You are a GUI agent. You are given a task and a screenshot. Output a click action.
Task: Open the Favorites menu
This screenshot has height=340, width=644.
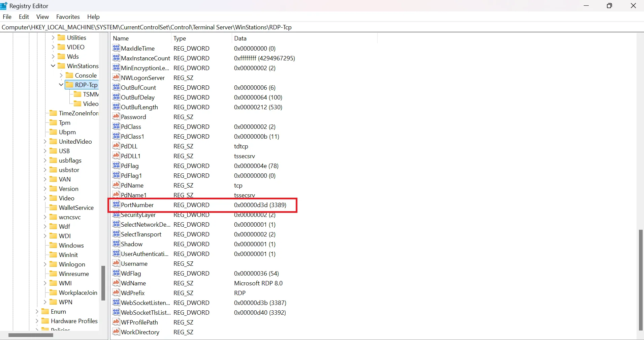click(x=68, y=17)
